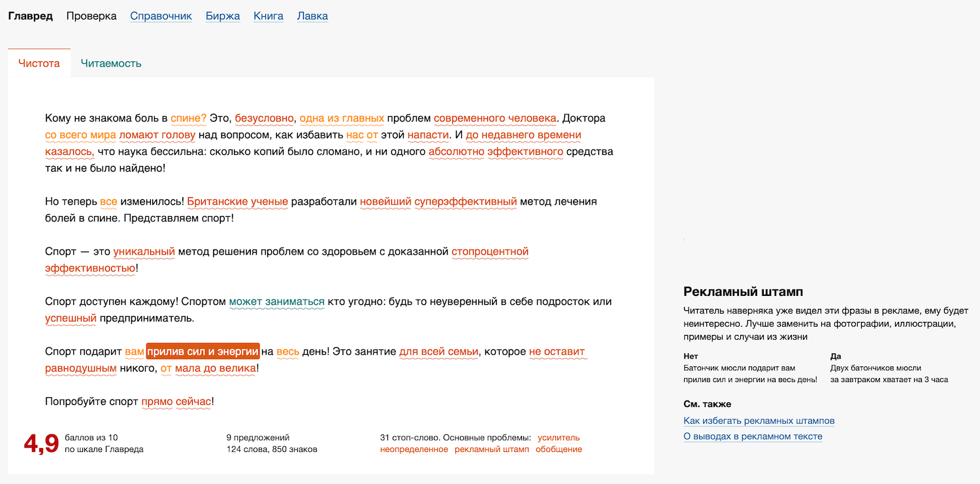Click the underlined phrase 'со всего мира'
Image resolution: width=980 pixels, height=484 pixels.
[80, 135]
